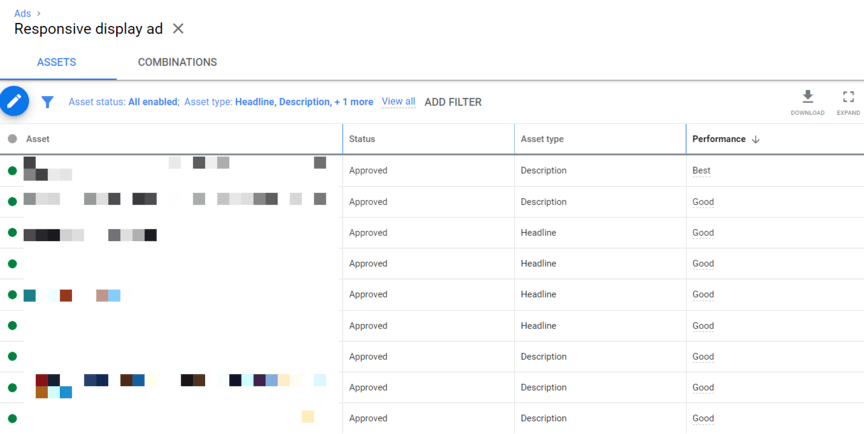Sort by Performance column arrow
The height and width of the screenshot is (434, 864).
pos(756,139)
